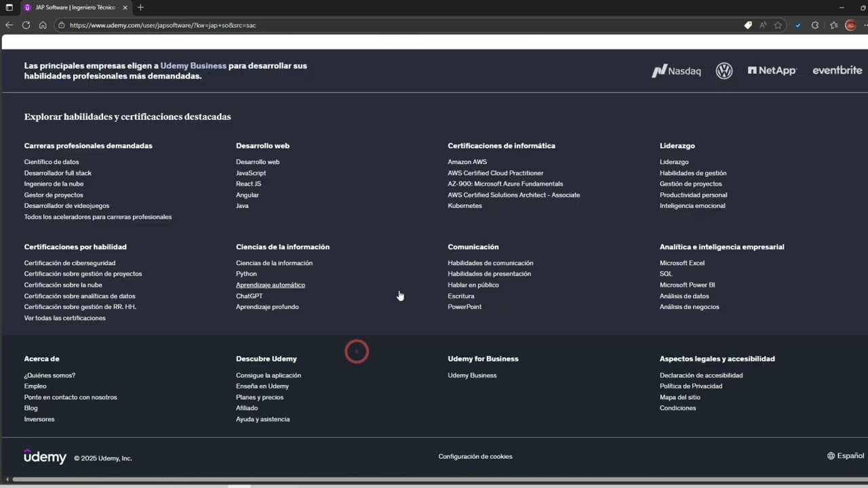This screenshot has height=488, width=868.
Task: Open Ingeniero de la nube link
Action: [54, 184]
